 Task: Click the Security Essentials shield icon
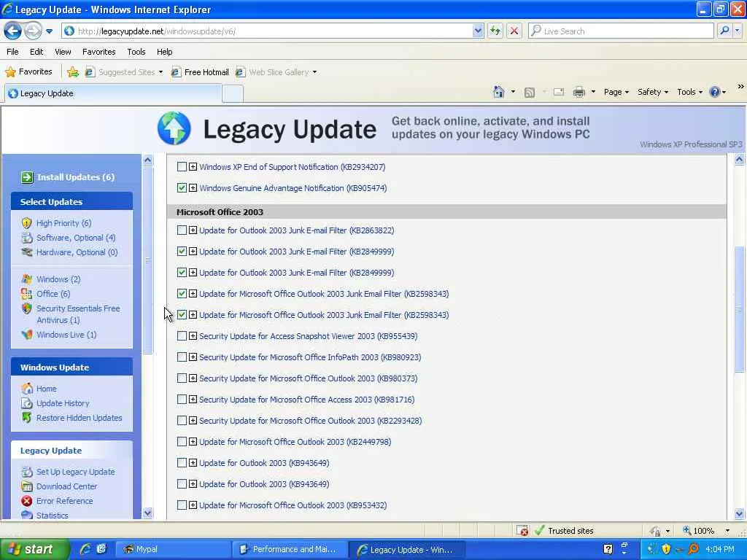(x=27, y=308)
